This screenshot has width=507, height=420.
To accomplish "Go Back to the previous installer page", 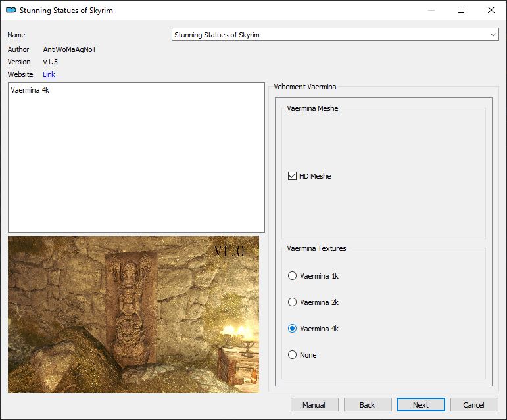I will [368, 404].
